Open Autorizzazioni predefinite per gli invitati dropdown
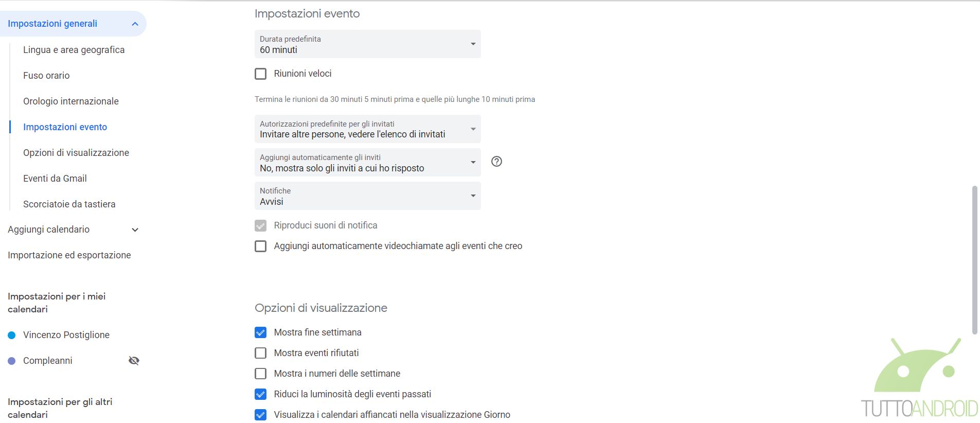 pyautogui.click(x=367, y=129)
